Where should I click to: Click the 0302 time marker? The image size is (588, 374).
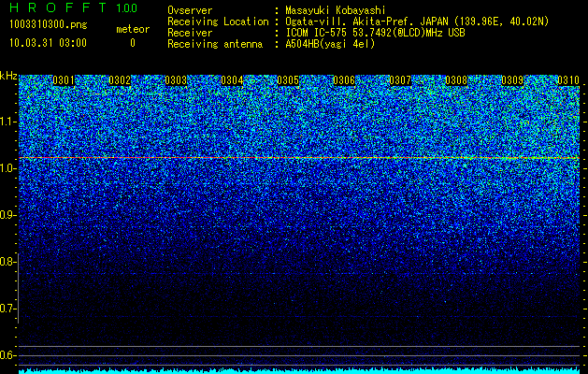(x=120, y=80)
